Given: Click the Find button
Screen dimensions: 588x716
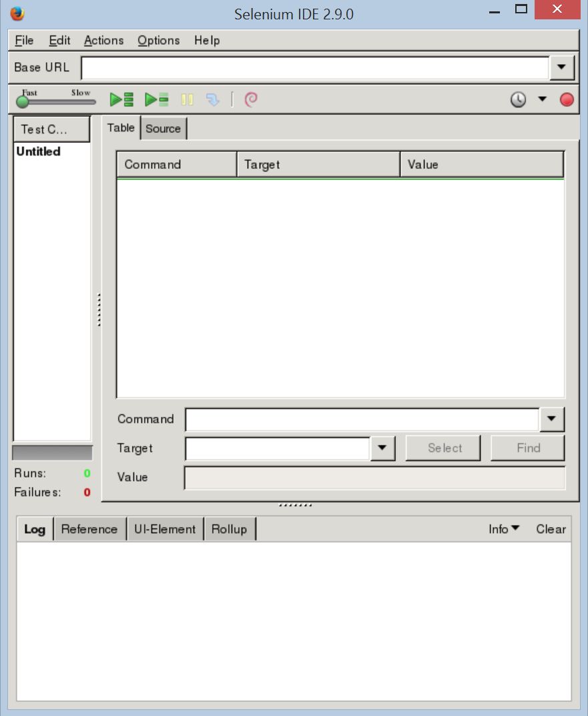Looking at the screenshot, I should pos(528,447).
